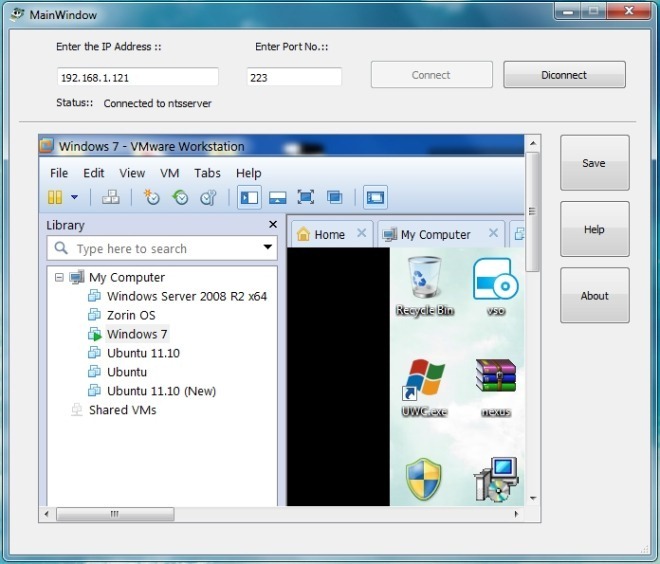
Task: Click the horizontal scrollbar thumb
Action: tap(115, 514)
